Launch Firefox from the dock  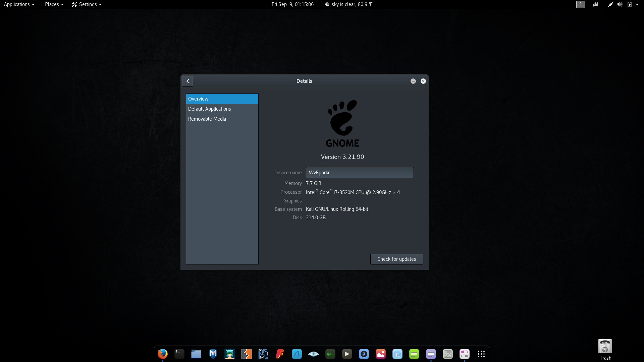163,354
